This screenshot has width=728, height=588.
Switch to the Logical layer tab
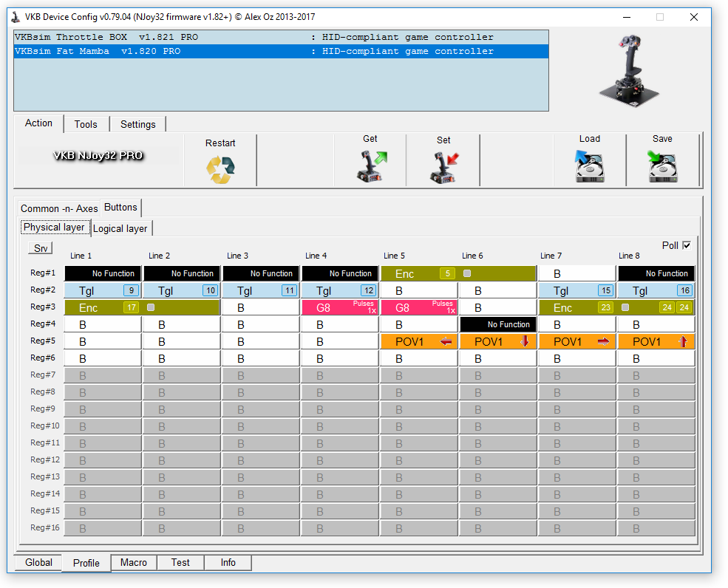pos(120,228)
